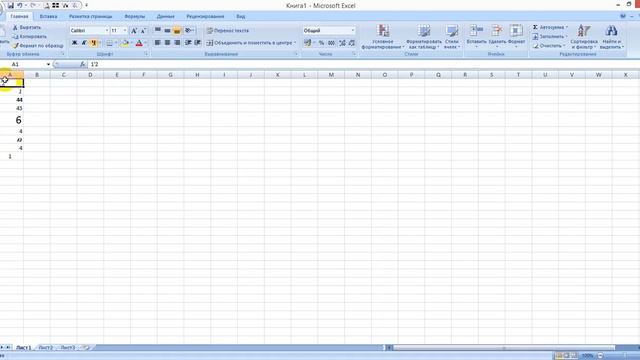
Task: Select the column D header
Action: coord(90,75)
